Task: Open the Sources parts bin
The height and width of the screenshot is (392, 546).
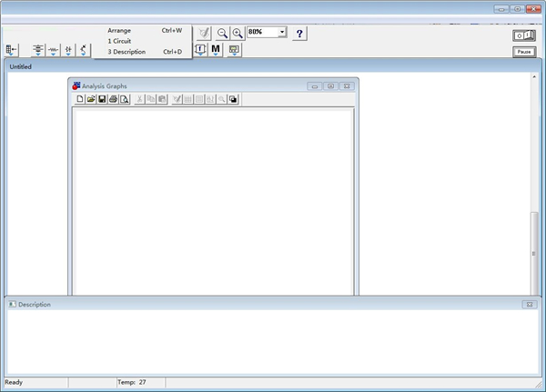Action: click(38, 50)
